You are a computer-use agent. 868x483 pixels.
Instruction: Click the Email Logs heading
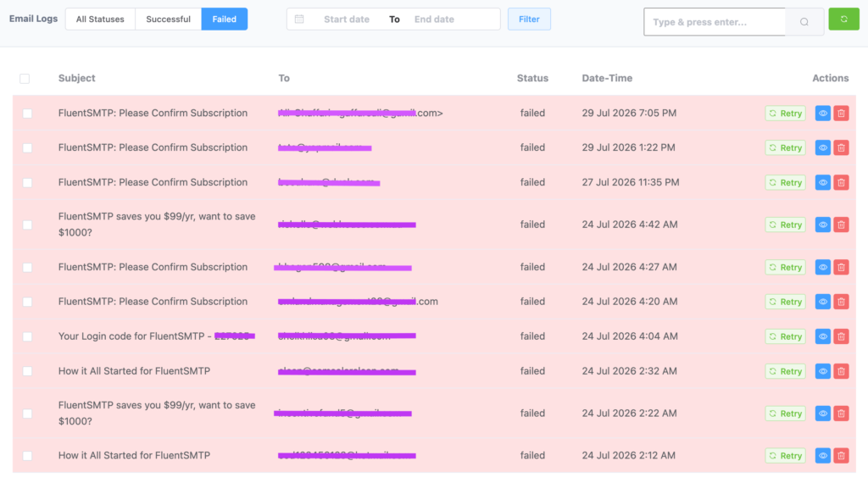pyautogui.click(x=33, y=19)
